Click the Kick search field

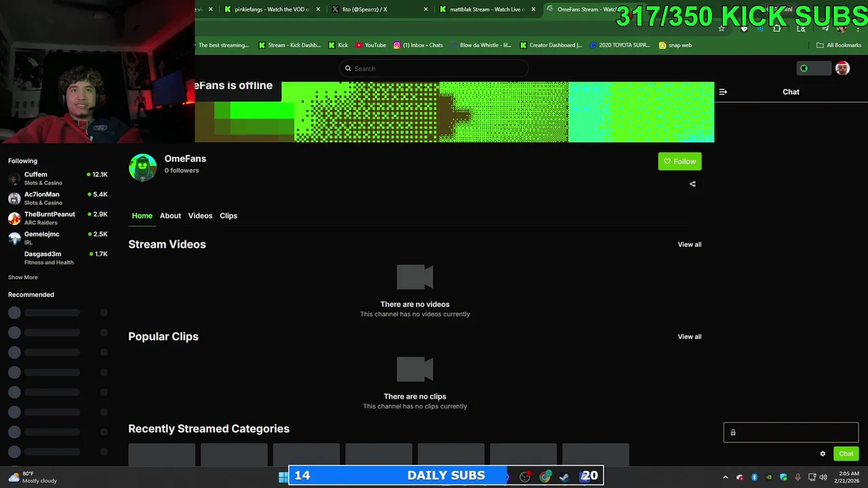(x=434, y=68)
